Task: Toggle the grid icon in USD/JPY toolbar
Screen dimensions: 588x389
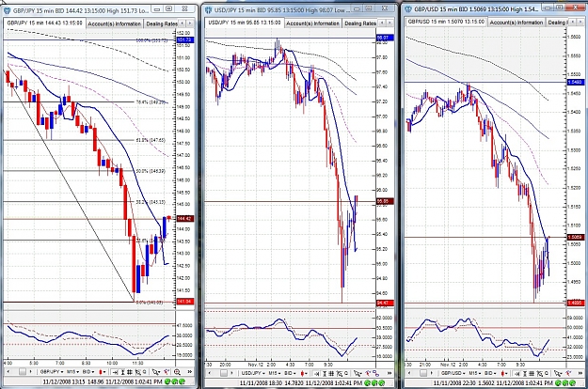Action: pyautogui.click(x=331, y=373)
